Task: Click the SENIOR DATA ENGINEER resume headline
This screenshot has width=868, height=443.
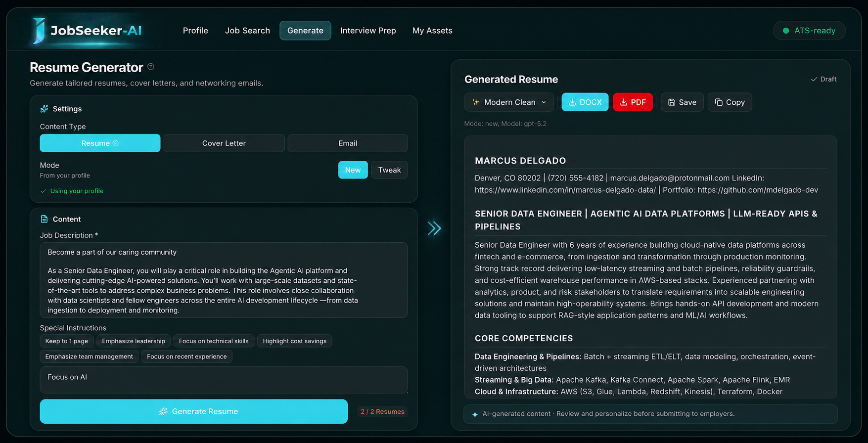Action: click(646, 220)
